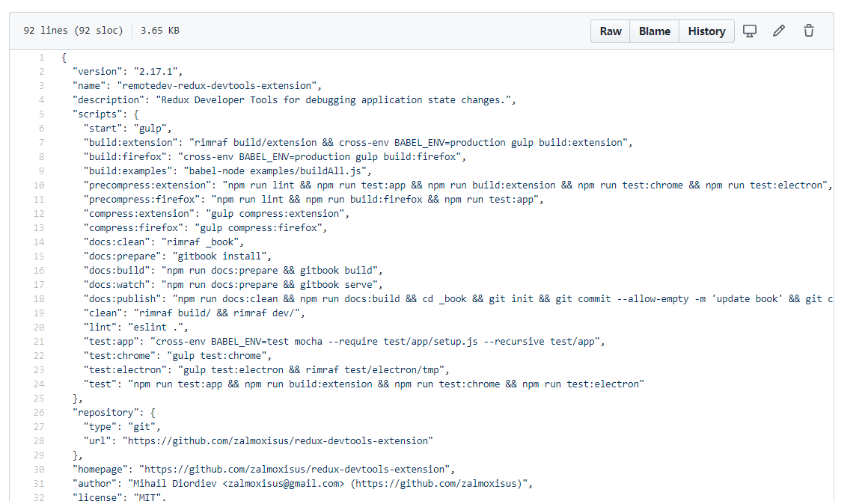Click the "test:electron" script line
The height and width of the screenshot is (501, 868).
click(266, 370)
